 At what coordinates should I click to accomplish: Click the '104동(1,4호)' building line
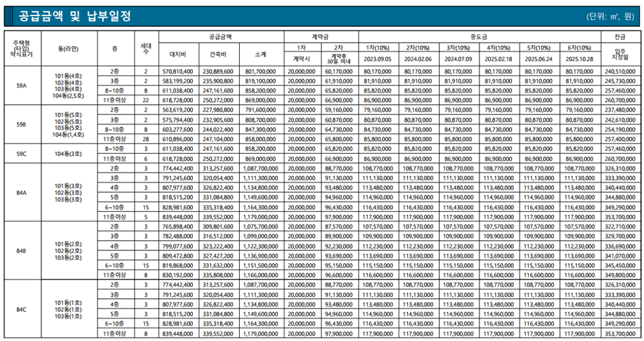click(x=68, y=135)
